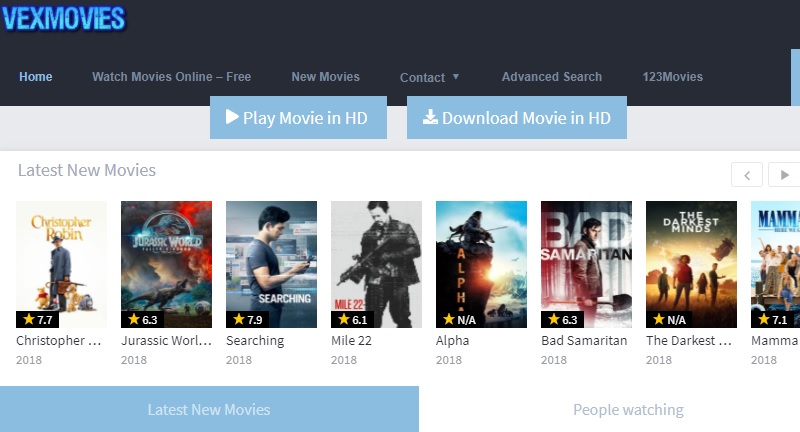The width and height of the screenshot is (800, 432).
Task: Open the Jurassic World poster
Action: coord(166,264)
